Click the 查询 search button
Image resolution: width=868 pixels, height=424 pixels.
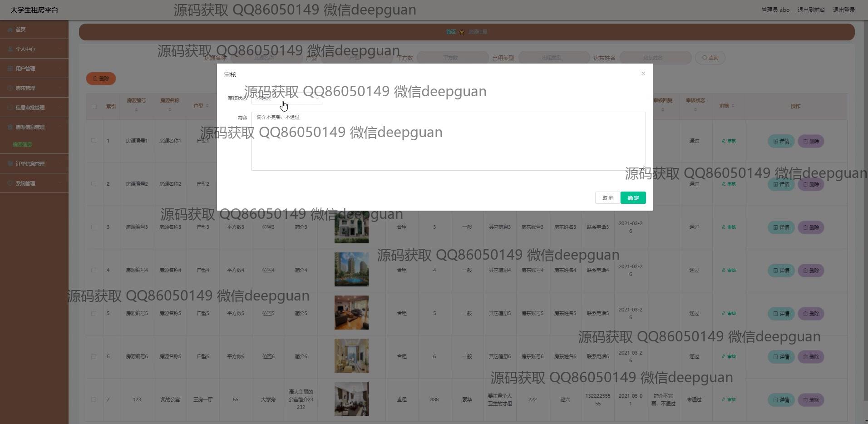point(710,58)
